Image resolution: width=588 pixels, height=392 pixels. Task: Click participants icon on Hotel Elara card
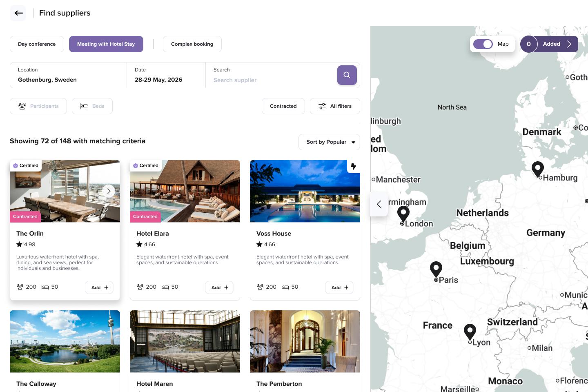140,287
